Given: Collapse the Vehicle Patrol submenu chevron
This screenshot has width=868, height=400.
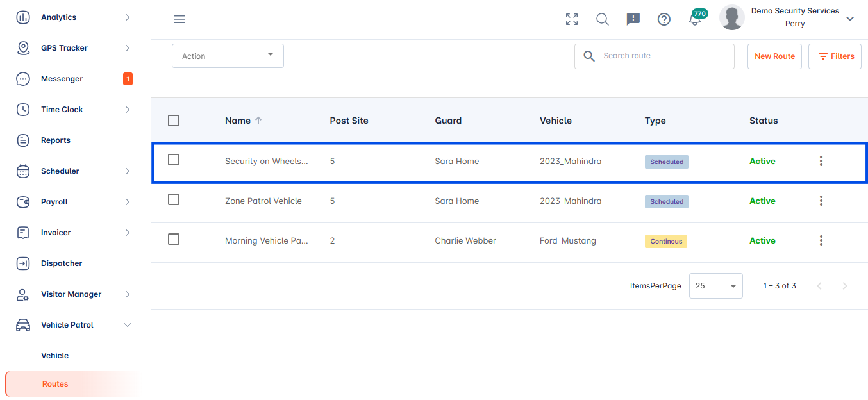Looking at the screenshot, I should (x=128, y=325).
